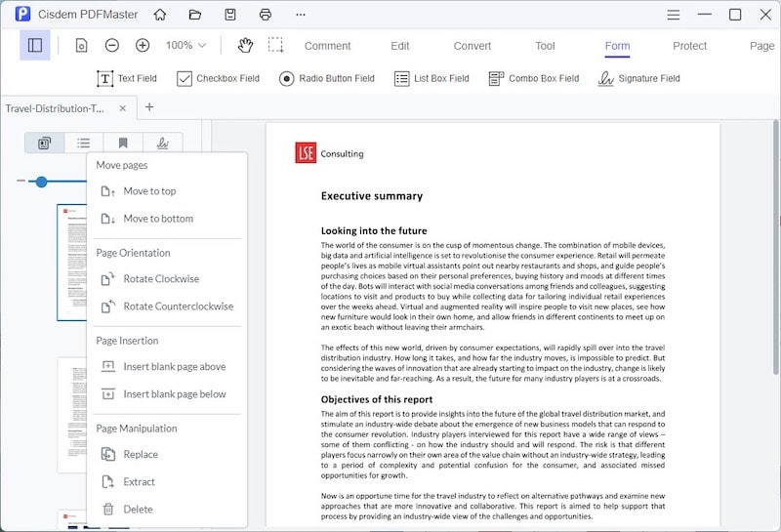Choose Replace in Page Manipulation
This screenshot has width=781, height=532.
[x=167, y=454]
